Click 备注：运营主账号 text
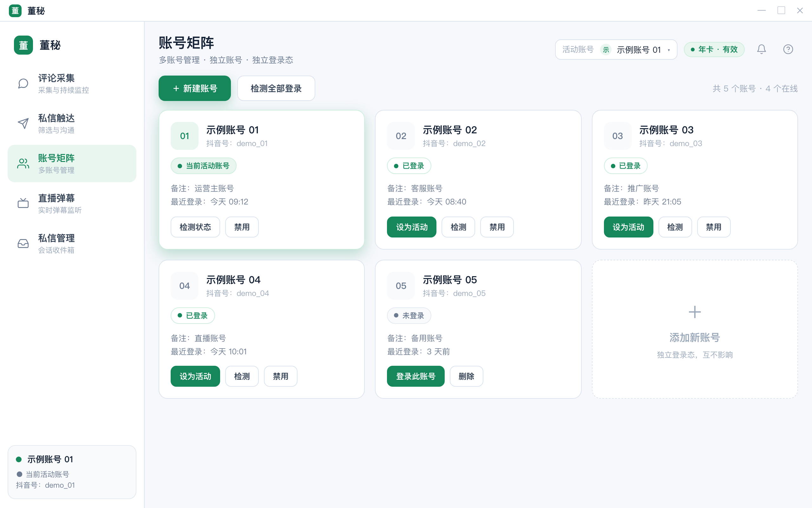Viewport: 812px width, 508px height. pos(202,188)
